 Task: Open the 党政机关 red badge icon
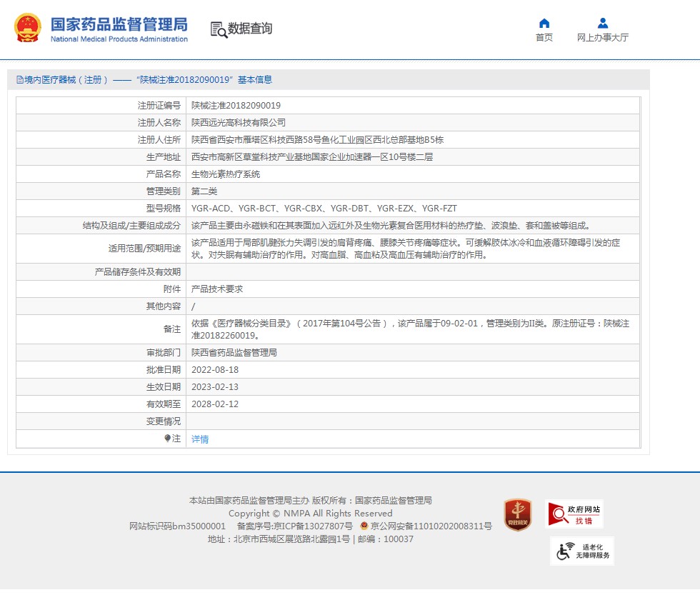pyautogui.click(x=518, y=515)
